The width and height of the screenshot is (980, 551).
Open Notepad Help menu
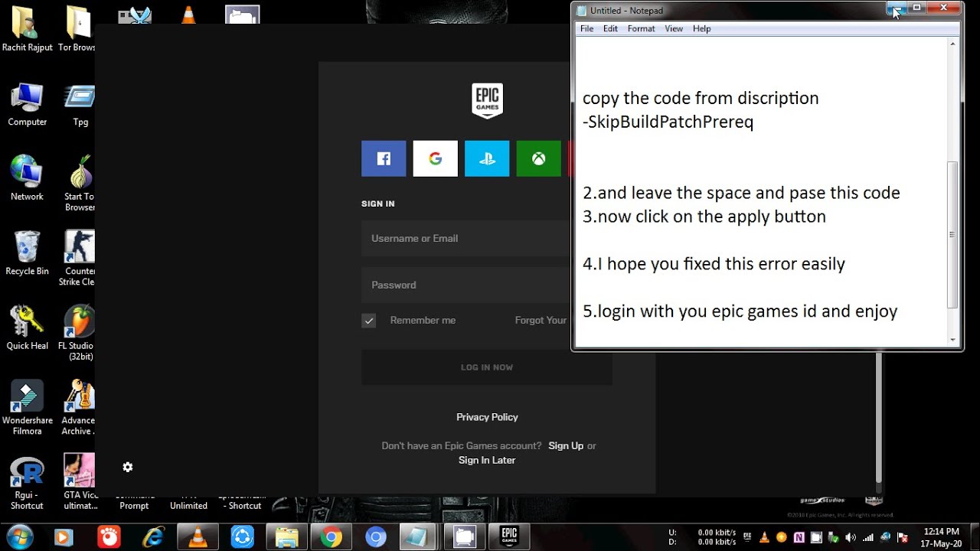coord(701,28)
